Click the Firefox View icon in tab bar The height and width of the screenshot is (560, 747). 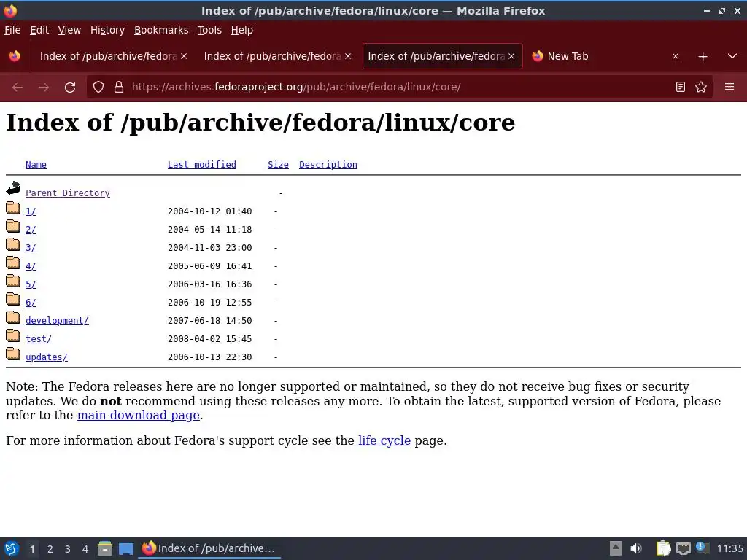[15, 56]
